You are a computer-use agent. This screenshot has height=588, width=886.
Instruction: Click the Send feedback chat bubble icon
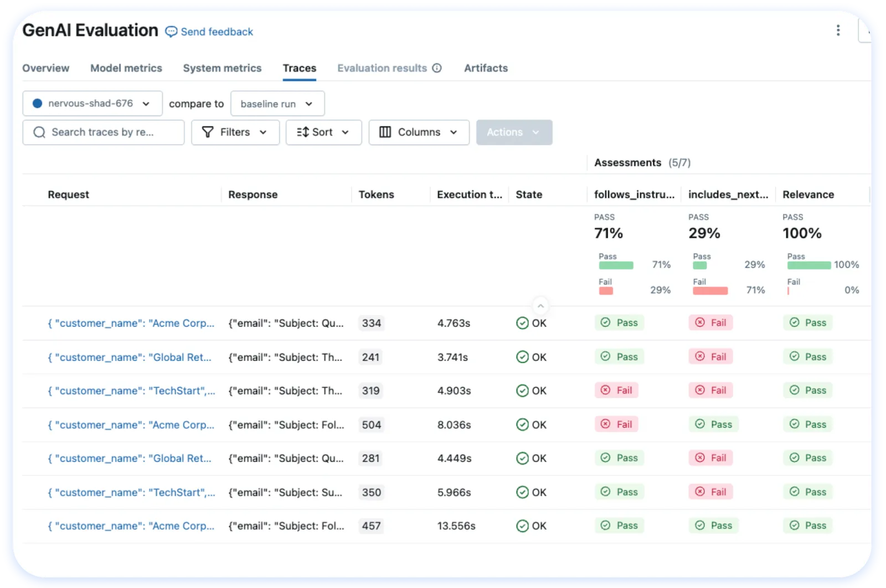pyautogui.click(x=172, y=32)
